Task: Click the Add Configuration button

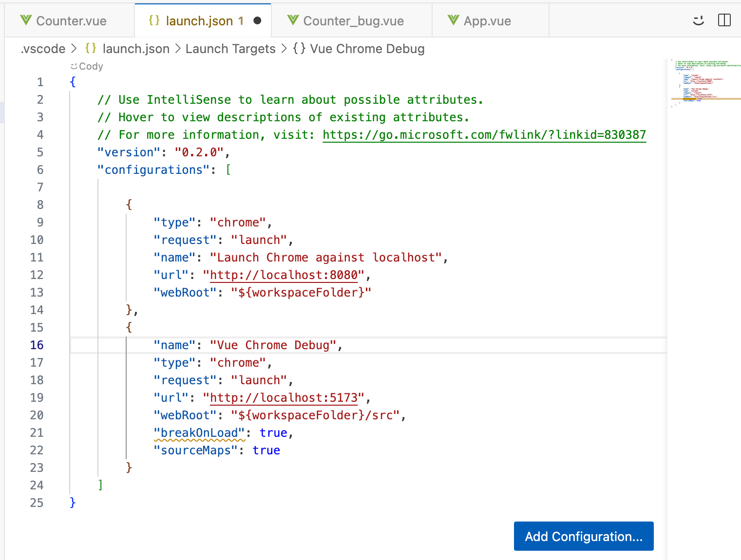Action: [x=583, y=536]
